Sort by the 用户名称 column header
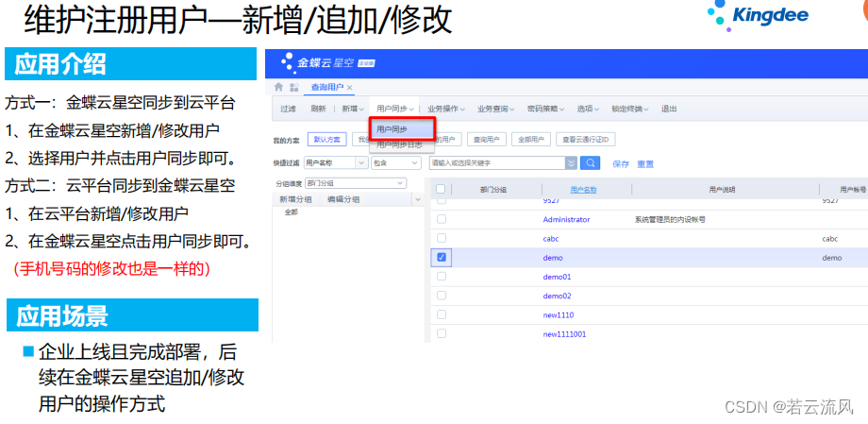 click(583, 190)
